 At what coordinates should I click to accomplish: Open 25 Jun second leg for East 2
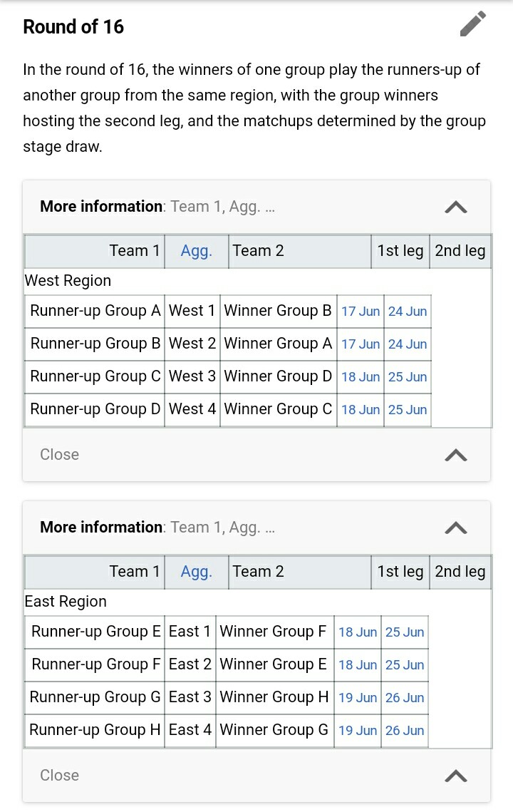coord(404,664)
